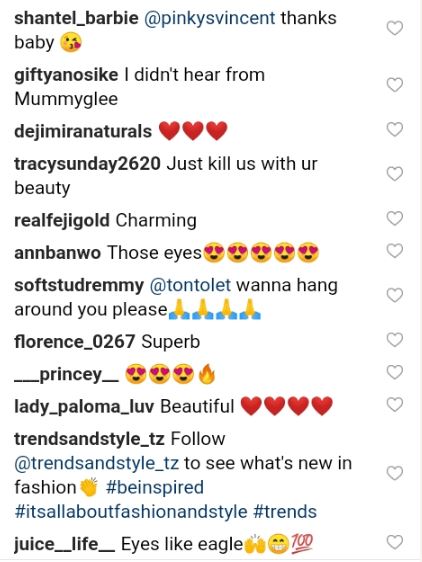Like florence_0267's Superb comment
Screen dimensions: 422x562
pos(395,340)
